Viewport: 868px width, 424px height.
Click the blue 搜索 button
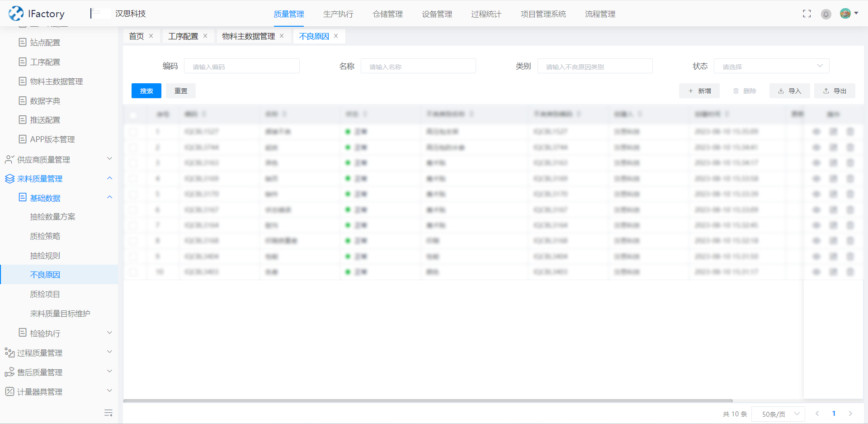tap(146, 91)
